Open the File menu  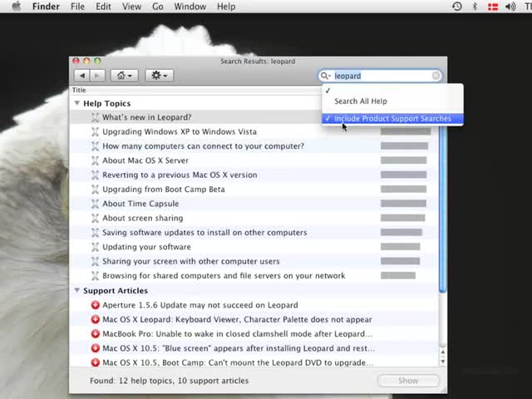77,7
